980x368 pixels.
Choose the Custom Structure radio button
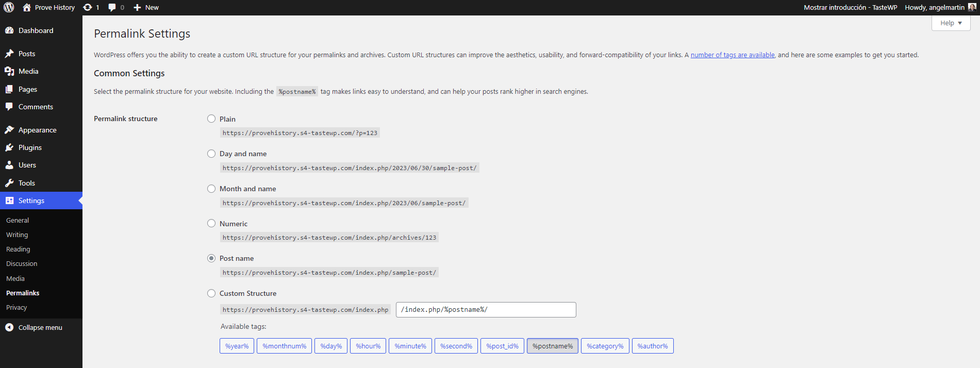[211, 293]
